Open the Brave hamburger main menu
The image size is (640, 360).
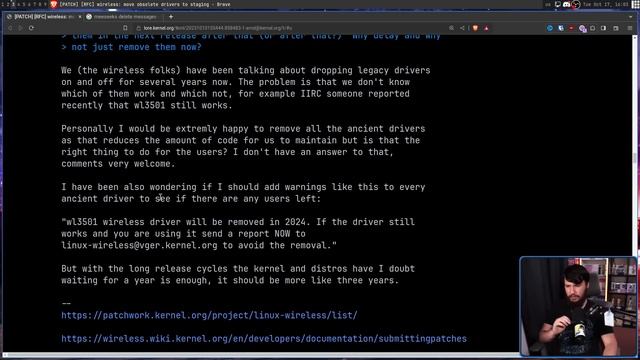[x=630, y=28]
